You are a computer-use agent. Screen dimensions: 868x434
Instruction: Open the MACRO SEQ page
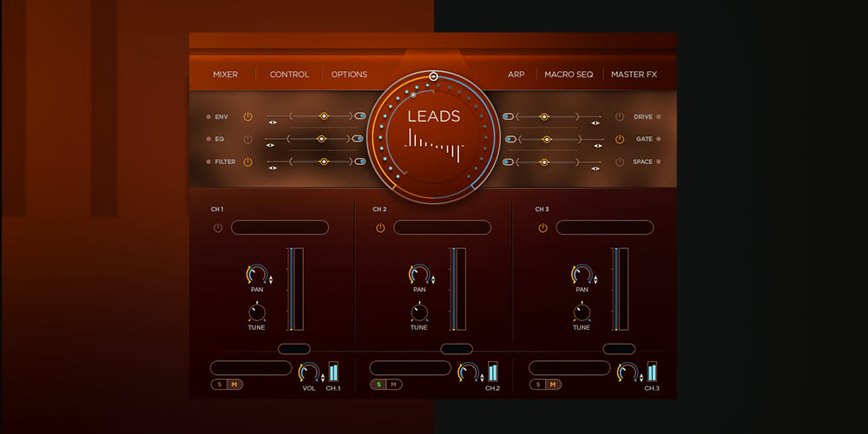(x=569, y=75)
